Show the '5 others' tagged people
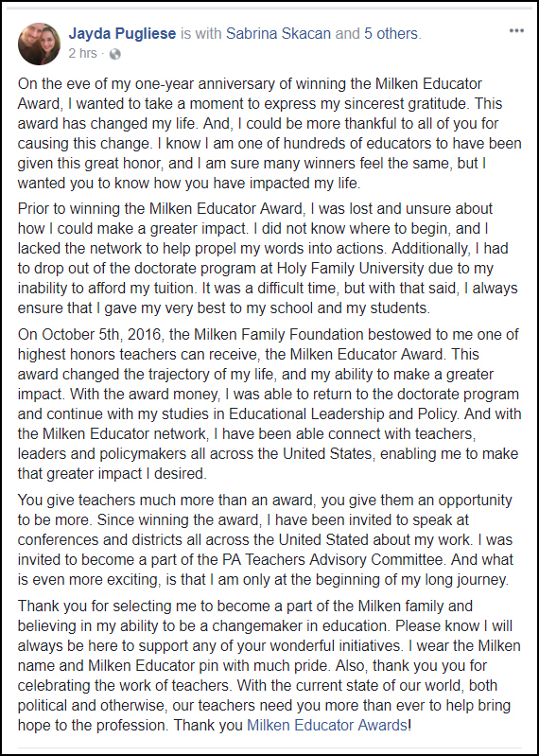 pyautogui.click(x=391, y=34)
